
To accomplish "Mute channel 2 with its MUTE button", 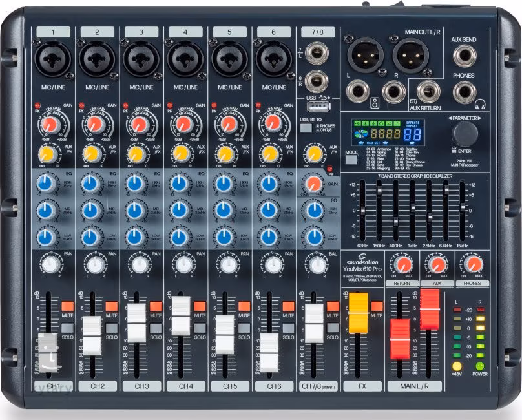I will tap(111, 305).
